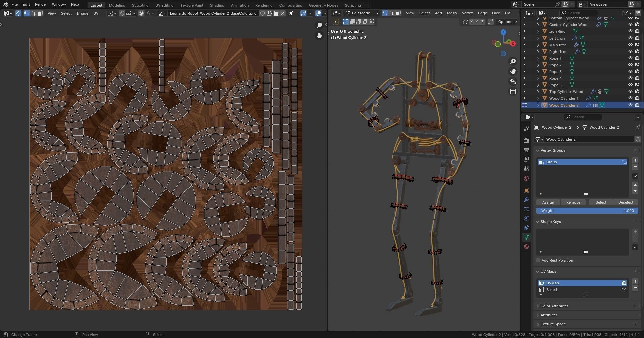Expand the Top Cylinder Wood outliner row
The image size is (644, 338).
538,91
